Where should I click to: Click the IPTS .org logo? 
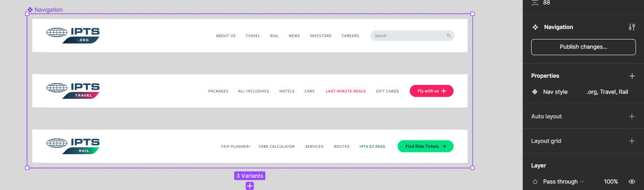tap(73, 35)
